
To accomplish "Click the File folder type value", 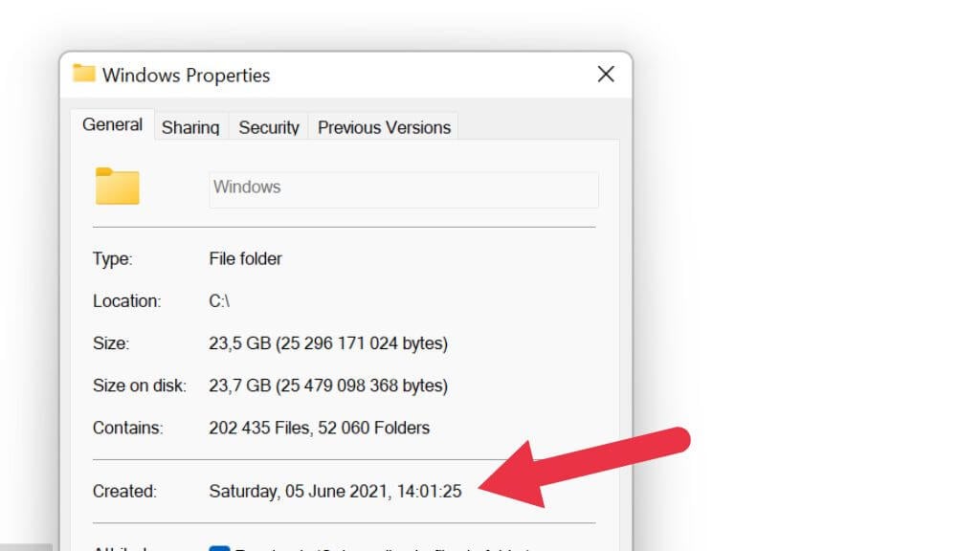I will tap(245, 258).
